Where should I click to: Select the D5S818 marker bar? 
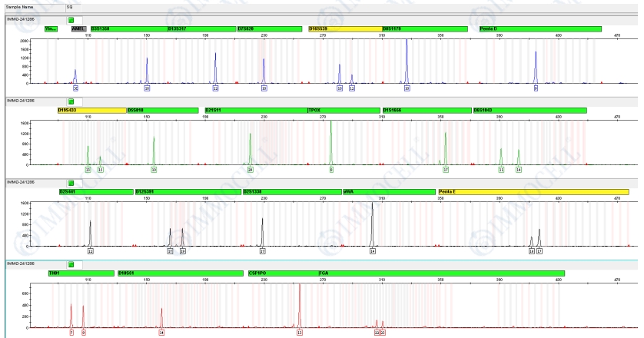[163, 111]
